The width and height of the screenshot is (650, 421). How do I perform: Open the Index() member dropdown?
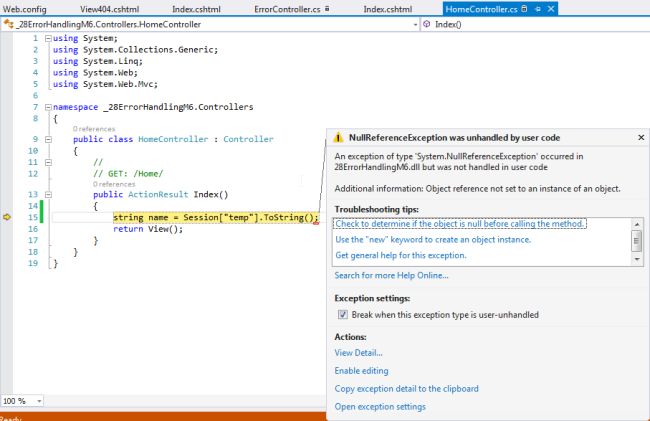[536, 24]
